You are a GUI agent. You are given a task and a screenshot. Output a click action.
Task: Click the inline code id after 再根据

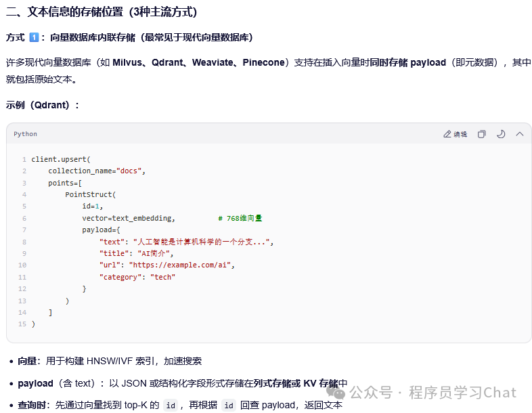[229, 405]
